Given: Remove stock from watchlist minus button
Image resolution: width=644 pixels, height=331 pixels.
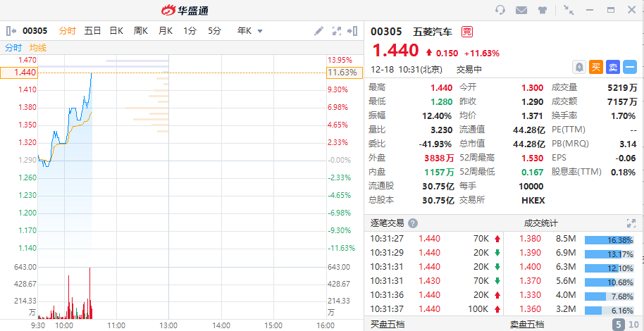Looking at the screenshot, I should click(630, 67).
